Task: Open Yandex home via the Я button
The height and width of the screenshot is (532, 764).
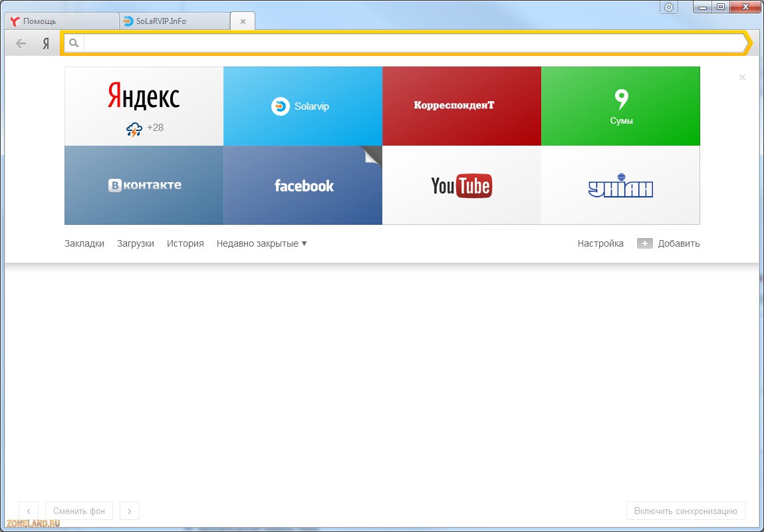Action: [46, 44]
